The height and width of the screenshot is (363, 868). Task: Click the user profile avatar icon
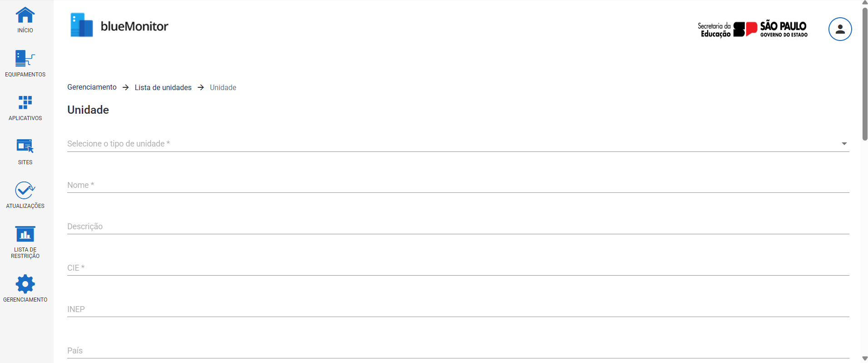(x=840, y=29)
